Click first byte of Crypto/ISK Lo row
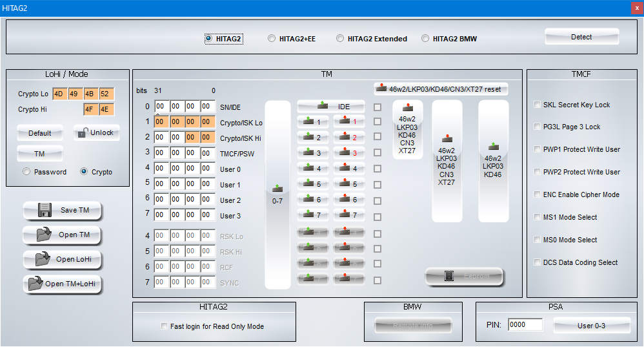Viewport: 644px width, 347px height. click(161, 121)
